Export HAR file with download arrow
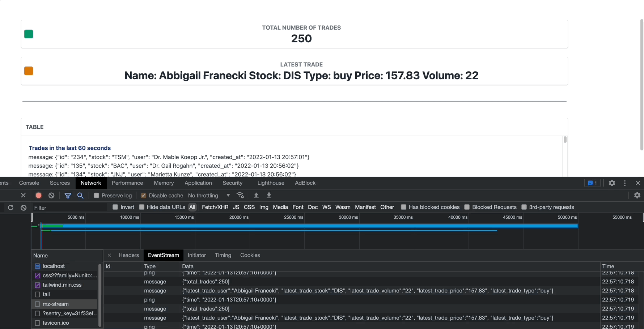This screenshot has height=329, width=644. pos(269,195)
